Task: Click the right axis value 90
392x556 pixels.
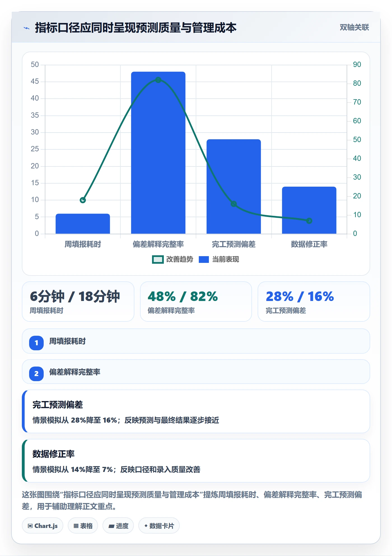Action: (357, 65)
